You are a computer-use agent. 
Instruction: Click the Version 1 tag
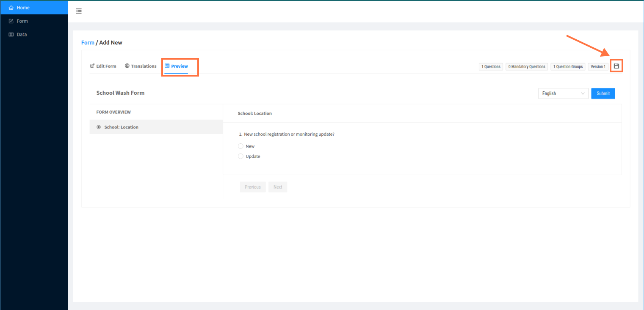598,66
